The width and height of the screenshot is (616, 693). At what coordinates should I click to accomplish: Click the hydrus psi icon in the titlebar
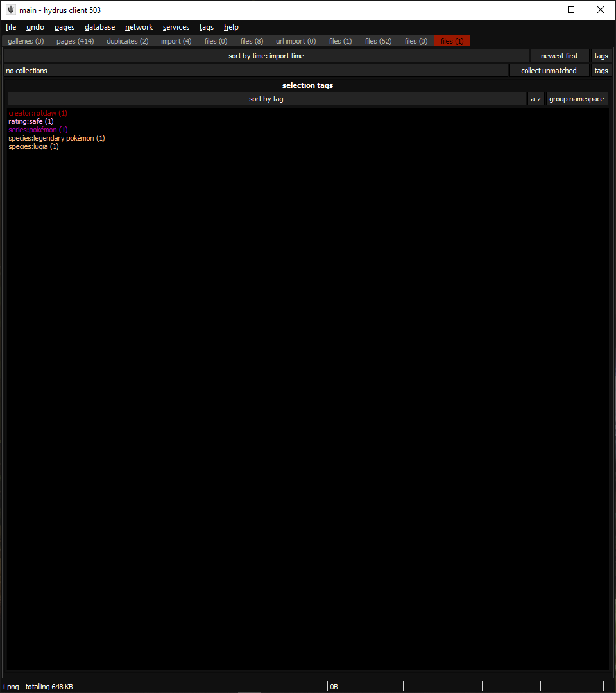[10, 10]
